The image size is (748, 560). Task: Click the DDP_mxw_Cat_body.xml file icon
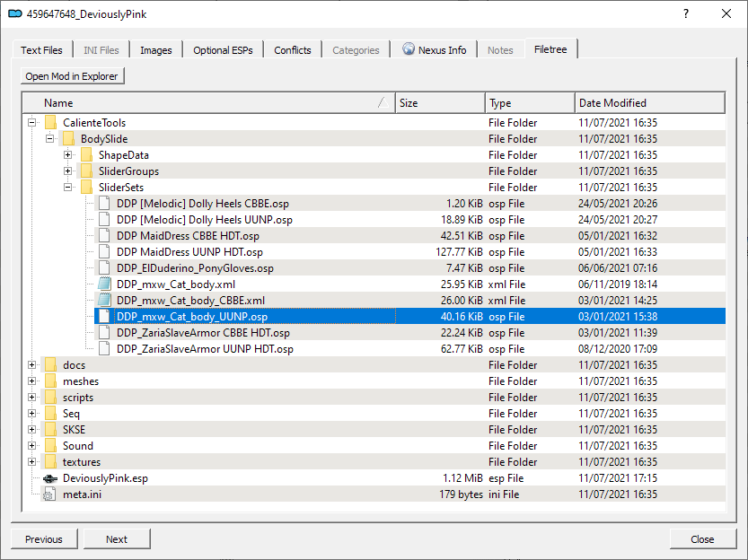point(104,284)
